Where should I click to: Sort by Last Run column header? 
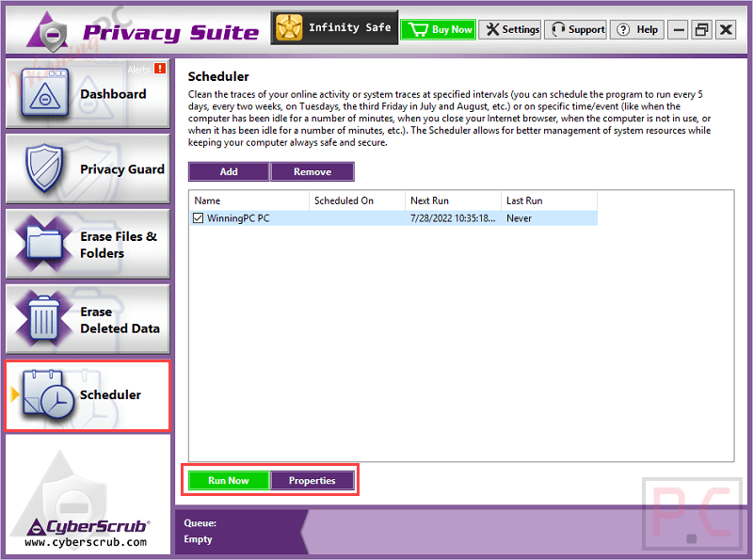pyautogui.click(x=550, y=200)
